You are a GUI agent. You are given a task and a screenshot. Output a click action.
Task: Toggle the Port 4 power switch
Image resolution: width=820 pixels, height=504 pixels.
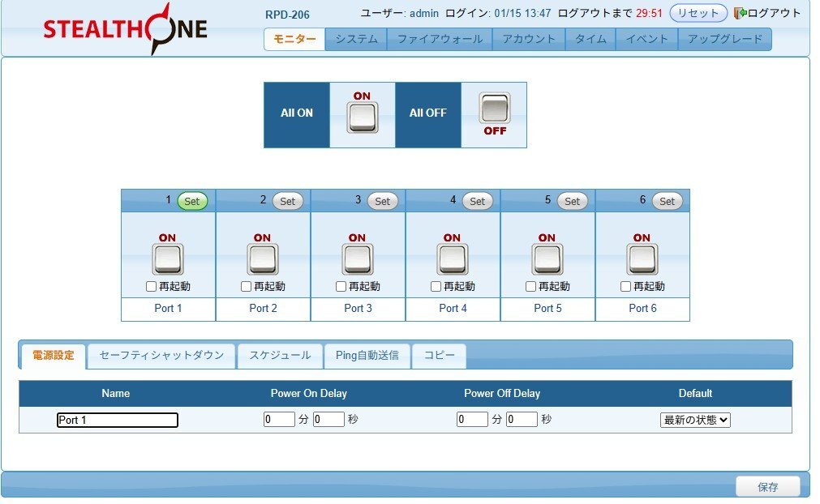pos(453,259)
